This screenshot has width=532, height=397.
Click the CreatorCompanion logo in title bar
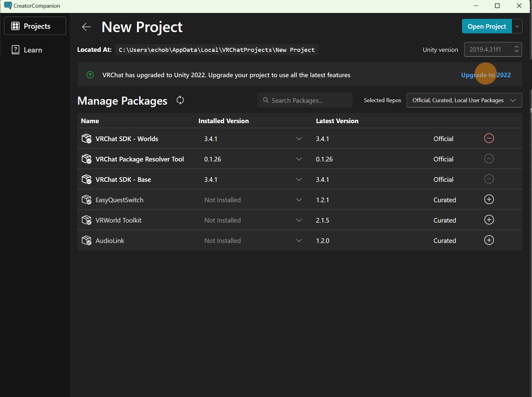[8, 6]
